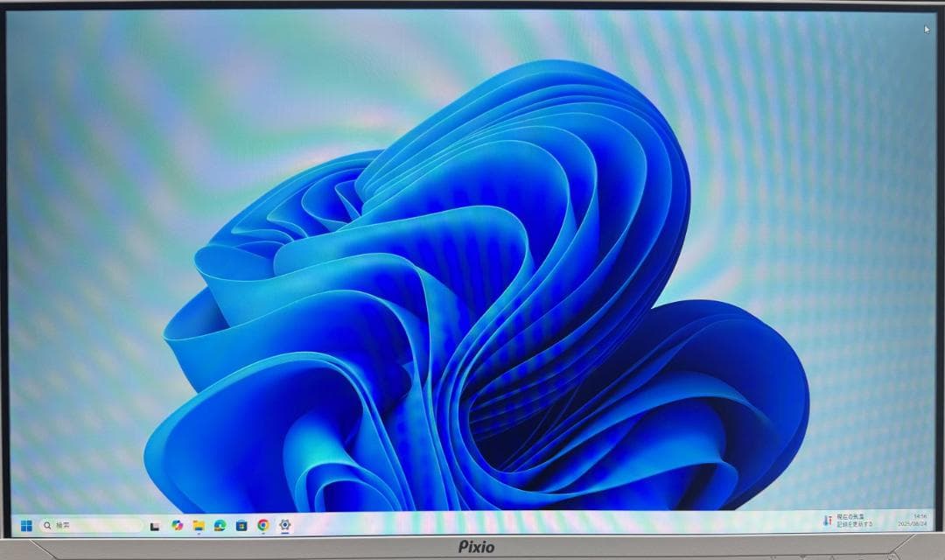This screenshot has width=945, height=560.
Task: Click the magnifier icon in search
Action: 47,526
